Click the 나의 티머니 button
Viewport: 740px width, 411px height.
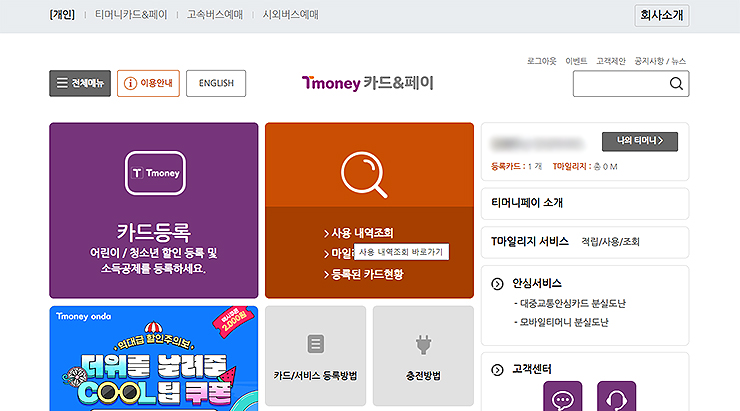[640, 141]
